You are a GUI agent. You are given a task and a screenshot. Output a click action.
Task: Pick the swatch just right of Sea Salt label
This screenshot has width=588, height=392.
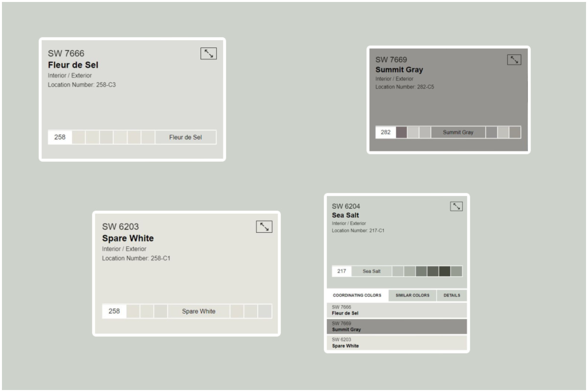tap(398, 271)
